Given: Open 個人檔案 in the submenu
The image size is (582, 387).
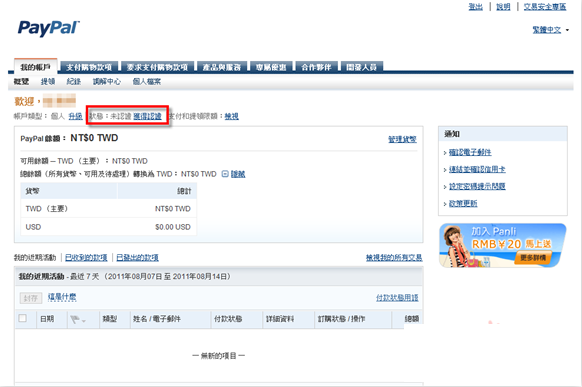Looking at the screenshot, I should [147, 82].
